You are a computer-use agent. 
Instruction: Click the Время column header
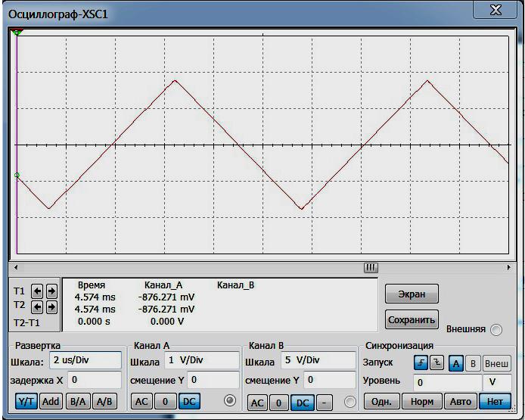click(92, 285)
